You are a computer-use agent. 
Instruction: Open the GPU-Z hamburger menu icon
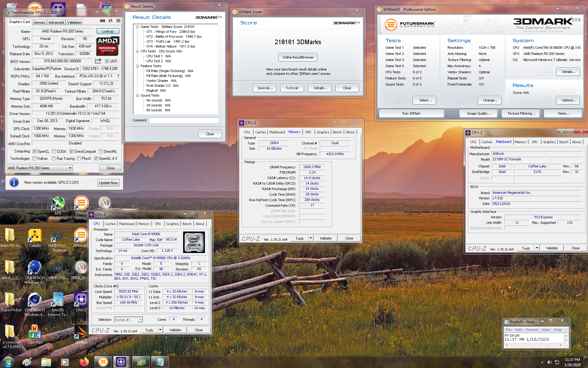point(118,21)
